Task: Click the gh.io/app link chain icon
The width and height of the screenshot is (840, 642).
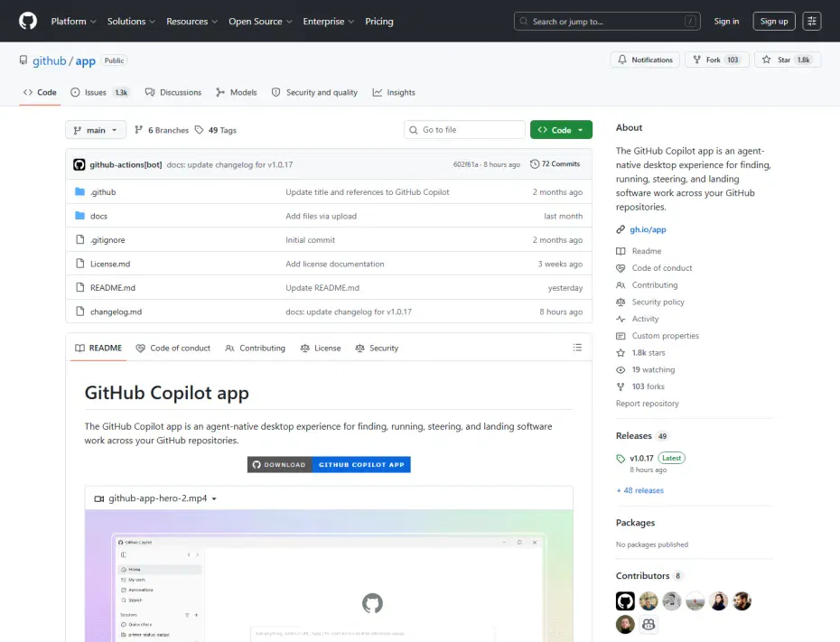Action: point(621,229)
